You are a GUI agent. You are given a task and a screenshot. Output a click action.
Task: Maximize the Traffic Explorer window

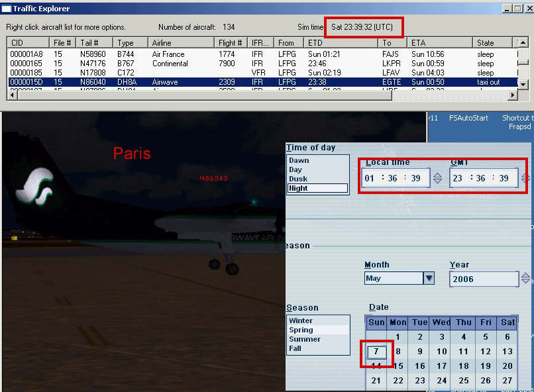pos(517,9)
